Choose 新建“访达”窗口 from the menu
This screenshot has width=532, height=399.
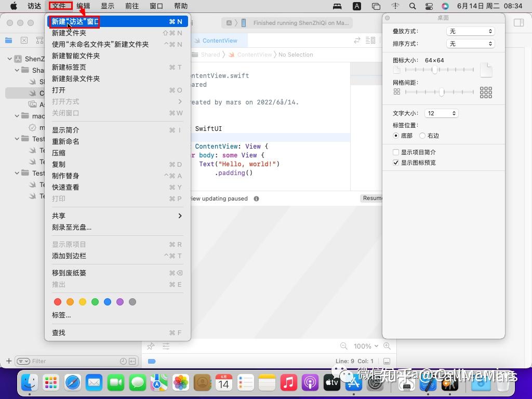coord(117,21)
